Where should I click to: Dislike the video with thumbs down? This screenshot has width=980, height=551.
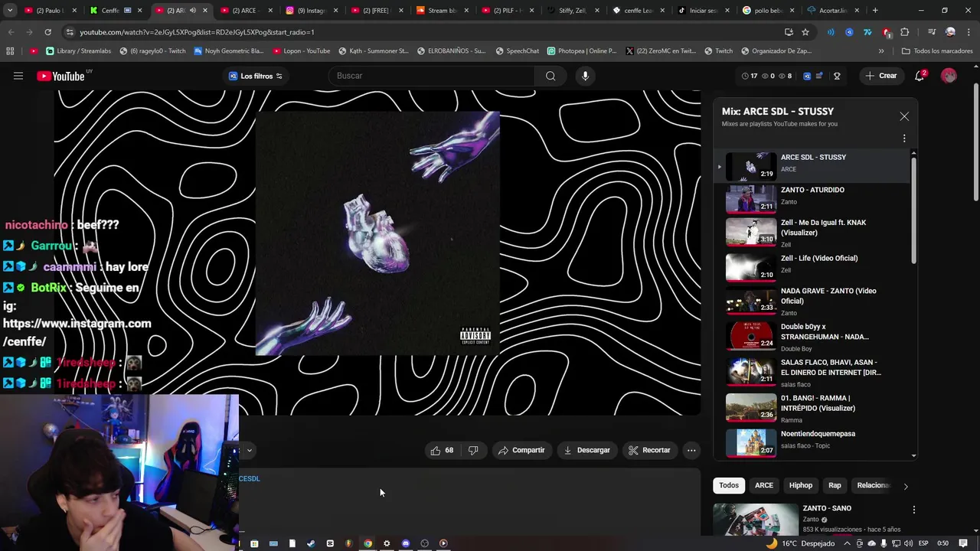[x=473, y=450]
